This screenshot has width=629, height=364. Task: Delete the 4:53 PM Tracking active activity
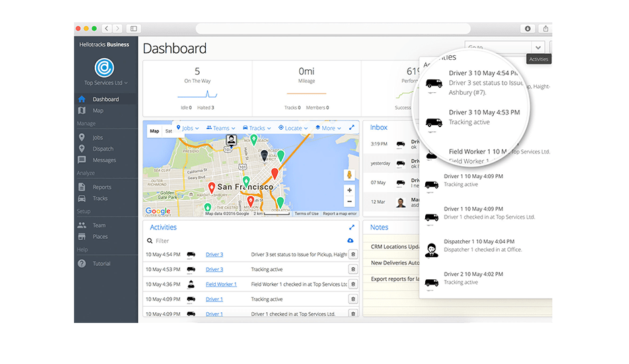(353, 269)
